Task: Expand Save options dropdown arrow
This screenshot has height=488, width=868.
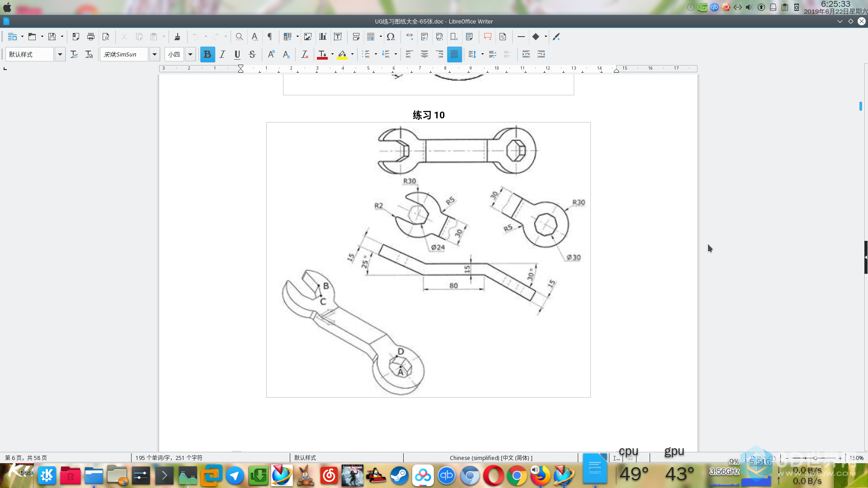Action: point(62,37)
